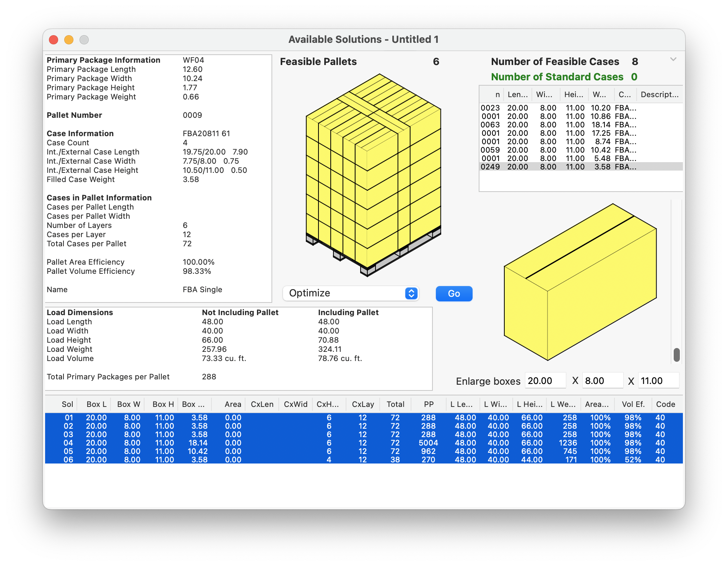Sort solutions by CxWid column header
The width and height of the screenshot is (728, 566).
pyautogui.click(x=296, y=404)
